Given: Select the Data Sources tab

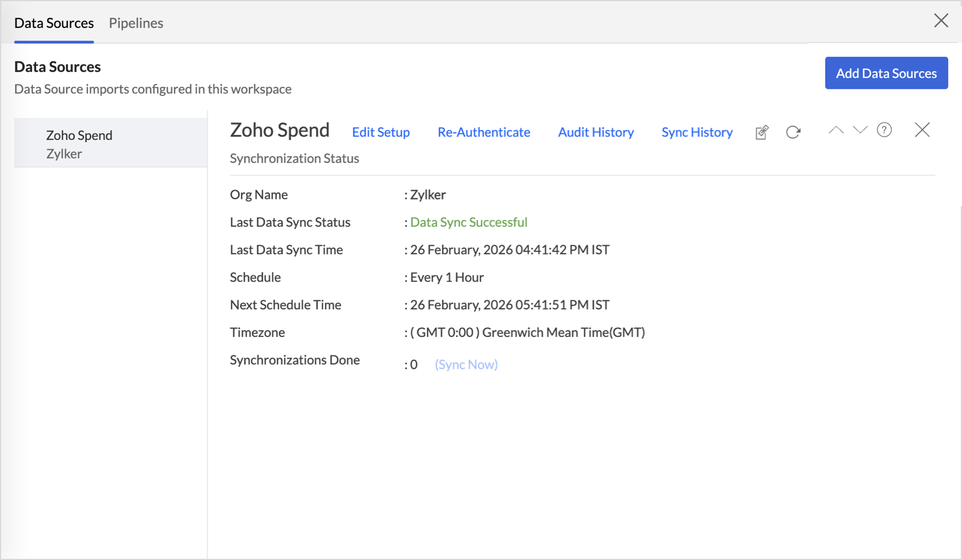Looking at the screenshot, I should click(x=54, y=23).
